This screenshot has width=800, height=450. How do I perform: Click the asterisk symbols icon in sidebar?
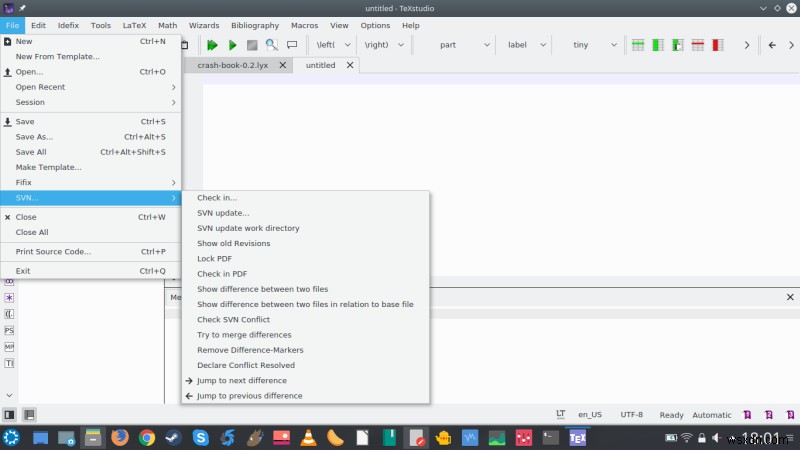[x=9, y=297]
